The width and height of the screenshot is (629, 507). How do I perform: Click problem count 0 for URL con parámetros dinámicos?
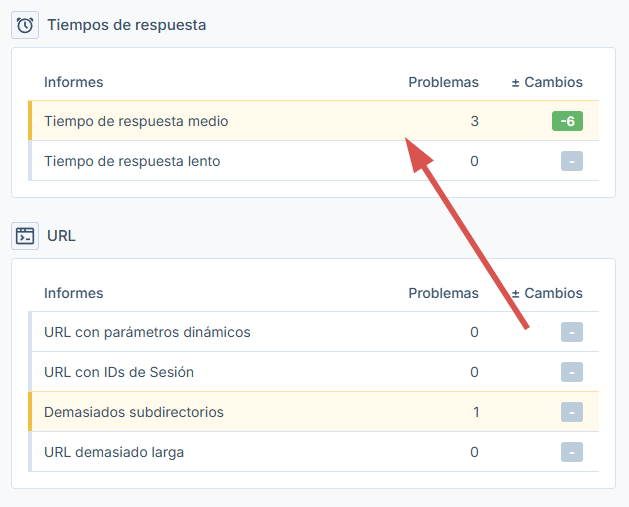pos(474,332)
